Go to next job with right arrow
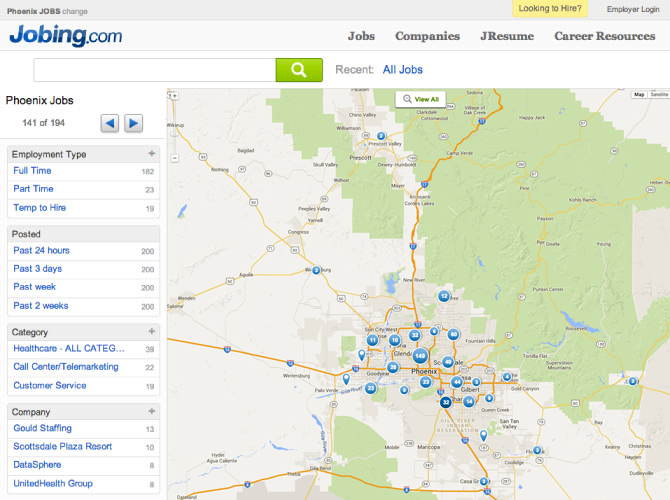This screenshot has width=670, height=500. (133, 124)
